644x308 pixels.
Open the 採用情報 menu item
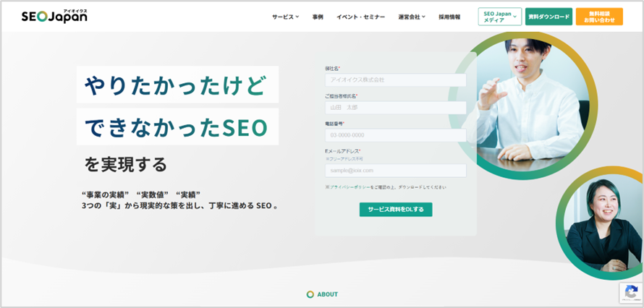click(x=449, y=17)
